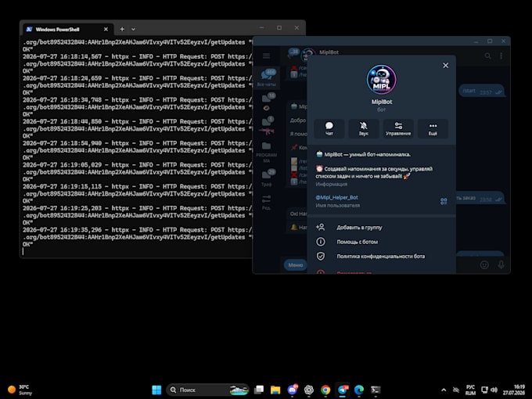Open Политика конфиденциальности бота
532x399 pixels.
point(381,256)
